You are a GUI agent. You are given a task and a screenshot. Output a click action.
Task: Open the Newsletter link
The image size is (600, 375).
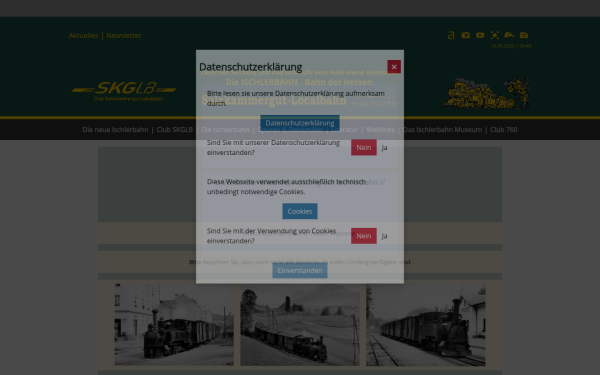click(124, 36)
